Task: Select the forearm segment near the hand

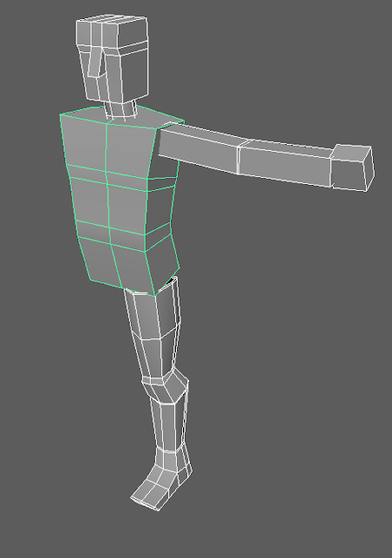Action: coord(285,162)
